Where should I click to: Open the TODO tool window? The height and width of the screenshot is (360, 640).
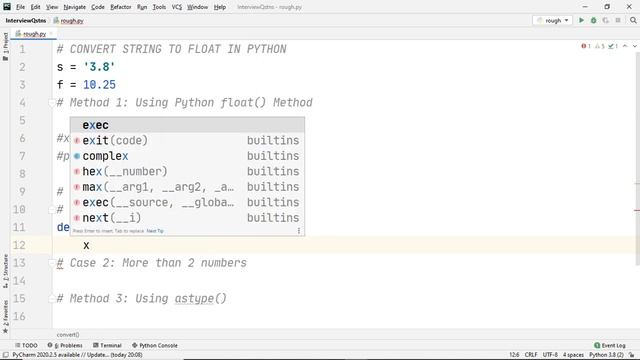pos(26,345)
